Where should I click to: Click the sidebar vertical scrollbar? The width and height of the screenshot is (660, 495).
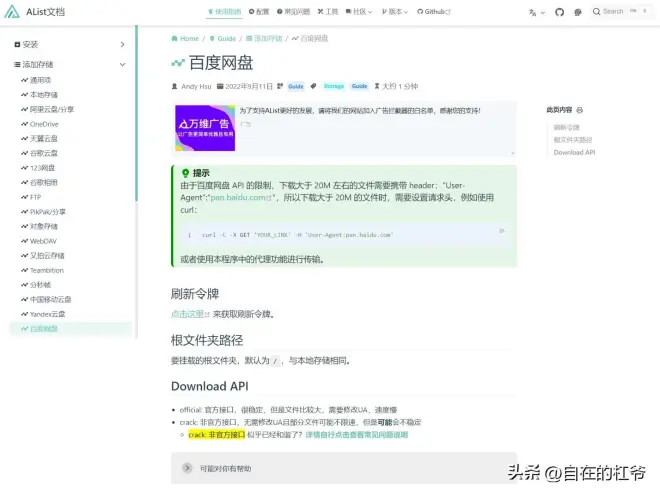(x=136, y=114)
